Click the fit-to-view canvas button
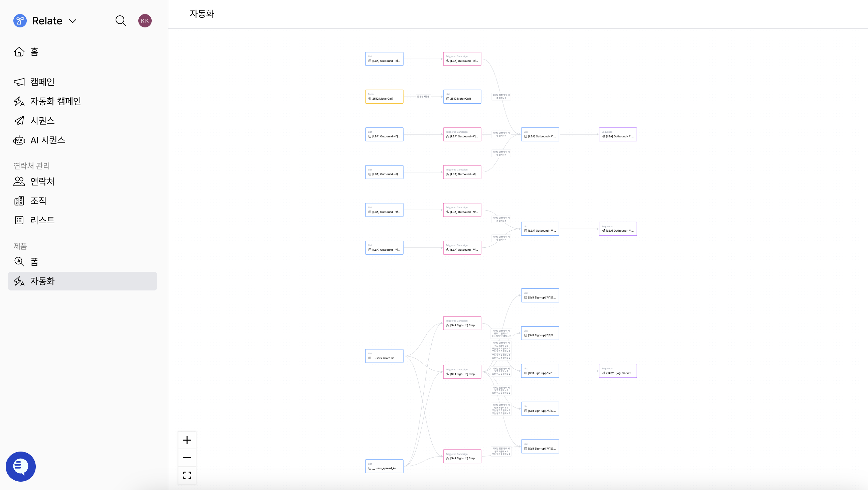Viewport: 868px width, 490px height. (187, 475)
